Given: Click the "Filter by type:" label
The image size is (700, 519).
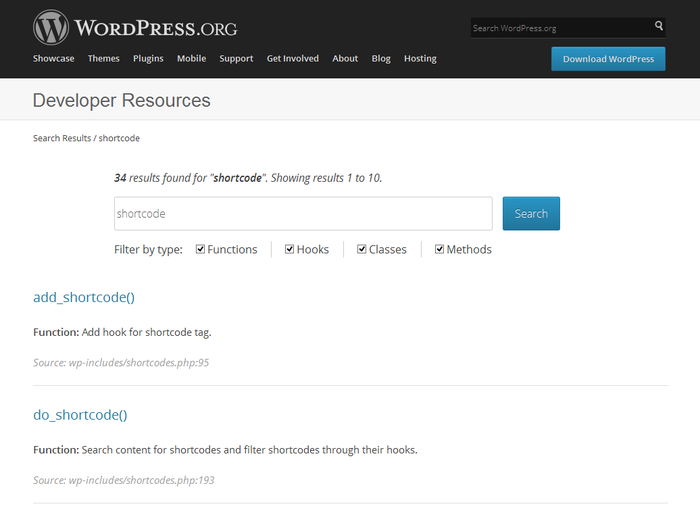Looking at the screenshot, I should click(x=148, y=249).
